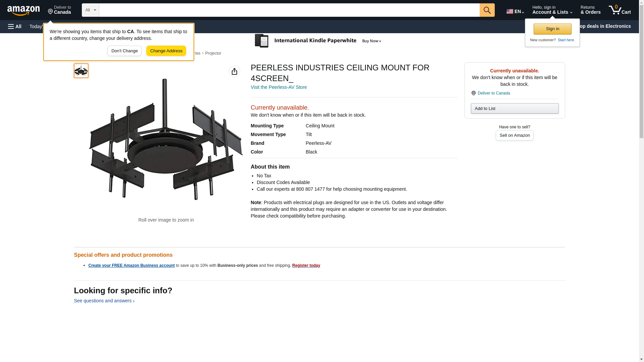Click the yellow Sign in button
Image resolution: width=644 pixels, height=362 pixels.
552,29
